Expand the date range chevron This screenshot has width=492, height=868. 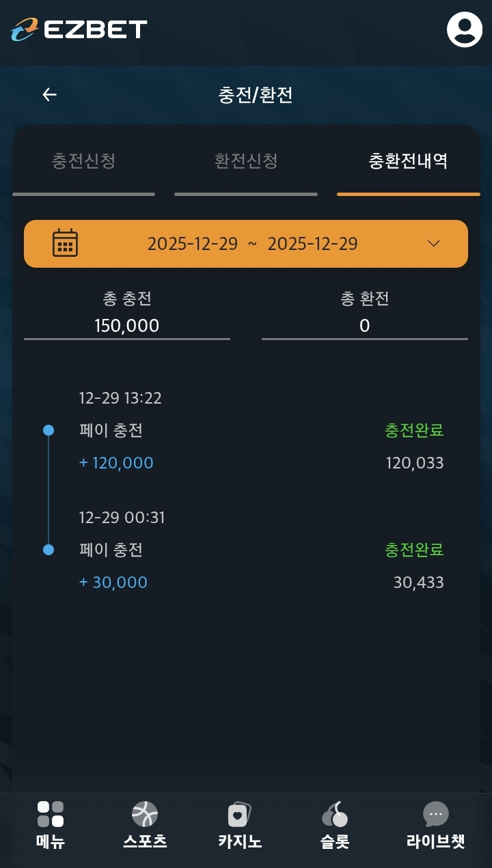[x=433, y=244]
